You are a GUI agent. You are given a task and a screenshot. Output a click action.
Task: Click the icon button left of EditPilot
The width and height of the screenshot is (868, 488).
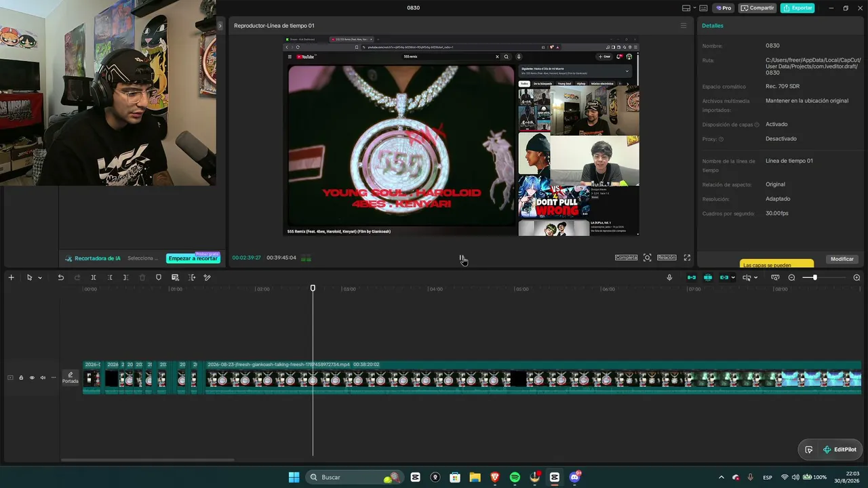pos(809,449)
